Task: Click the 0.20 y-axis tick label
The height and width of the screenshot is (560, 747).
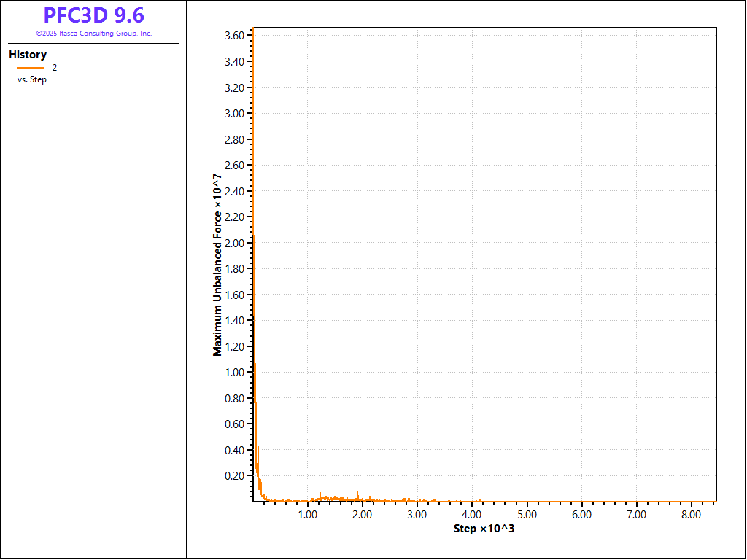Action: point(234,476)
